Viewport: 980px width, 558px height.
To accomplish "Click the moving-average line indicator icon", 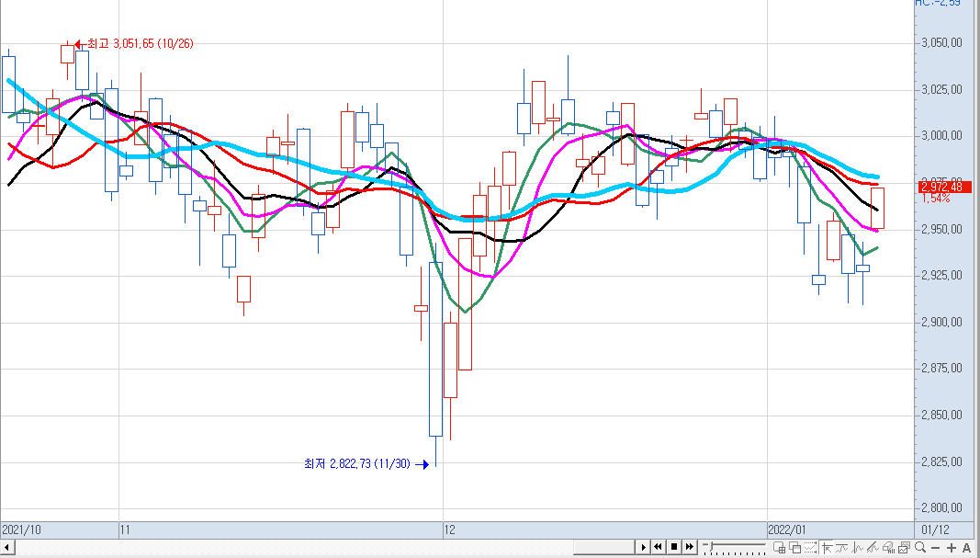I will click(842, 548).
